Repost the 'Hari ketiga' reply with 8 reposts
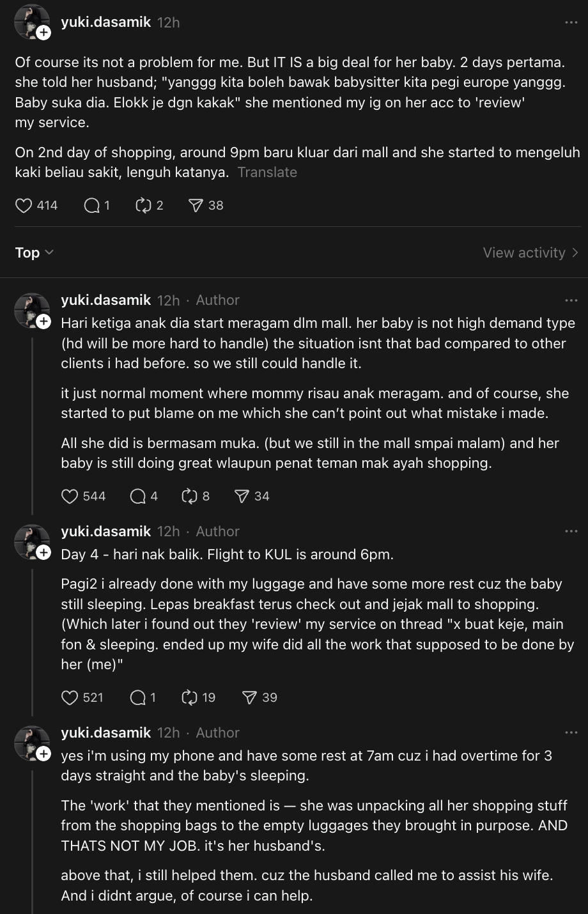Viewport: 588px width, 914px height. tap(189, 496)
